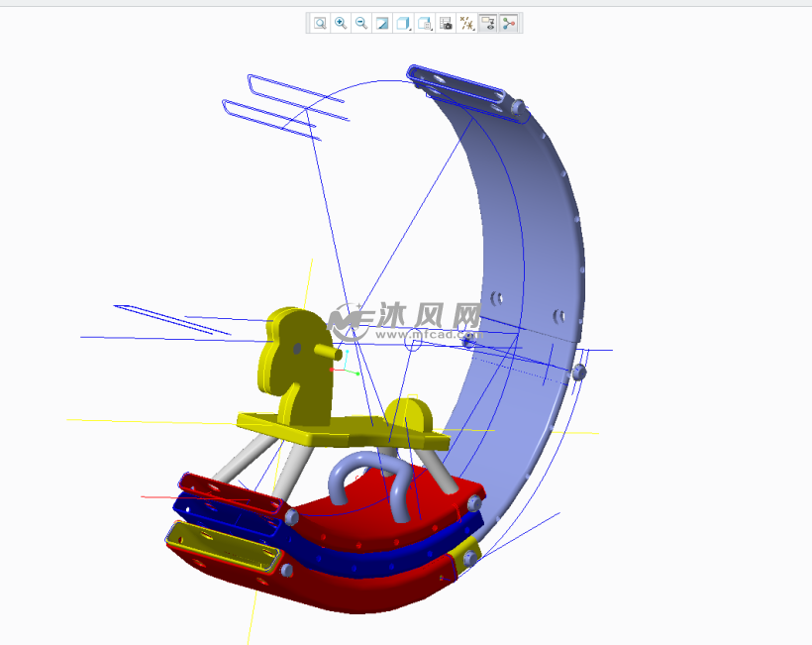Open the Datum Display Filters dropdown
The height and width of the screenshot is (645, 812).
tap(466, 23)
